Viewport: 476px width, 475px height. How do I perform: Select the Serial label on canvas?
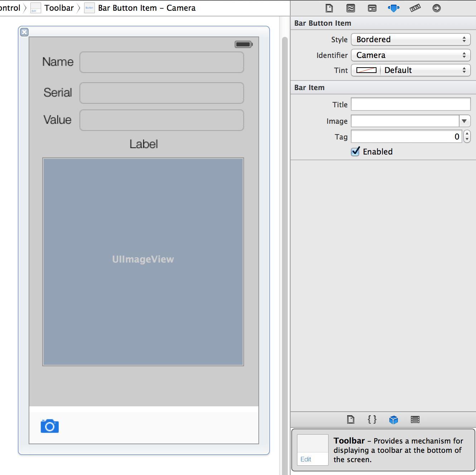tap(58, 93)
